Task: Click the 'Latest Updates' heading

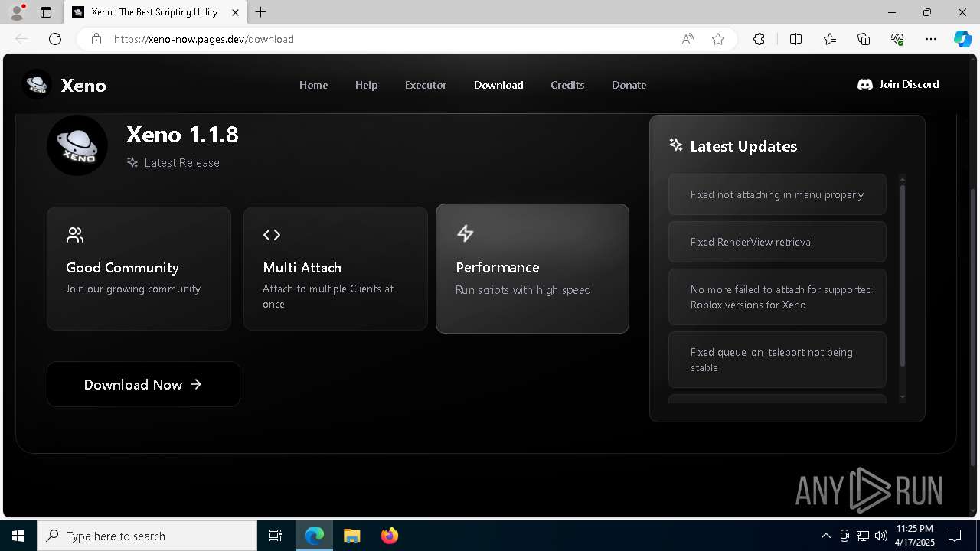Action: [x=743, y=146]
